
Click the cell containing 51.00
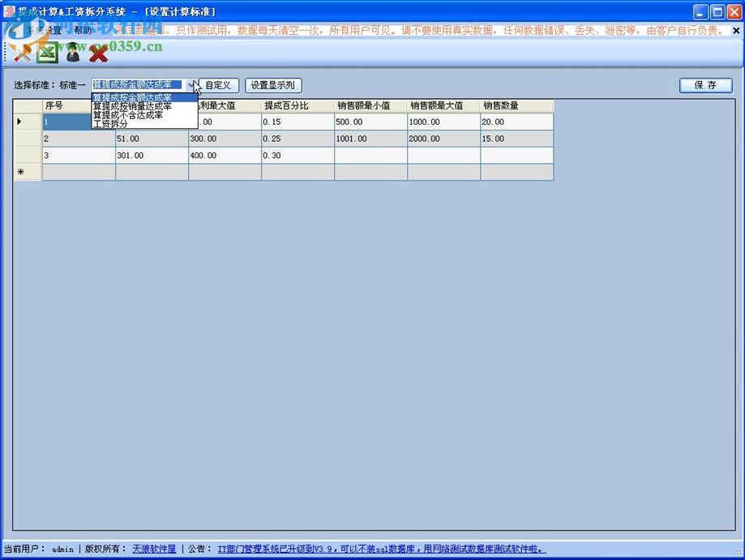click(152, 139)
